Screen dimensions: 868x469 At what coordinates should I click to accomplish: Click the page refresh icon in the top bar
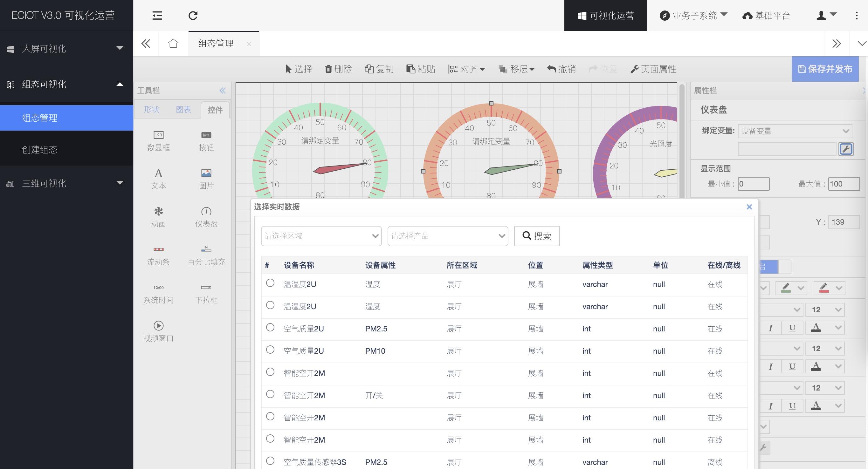[193, 16]
